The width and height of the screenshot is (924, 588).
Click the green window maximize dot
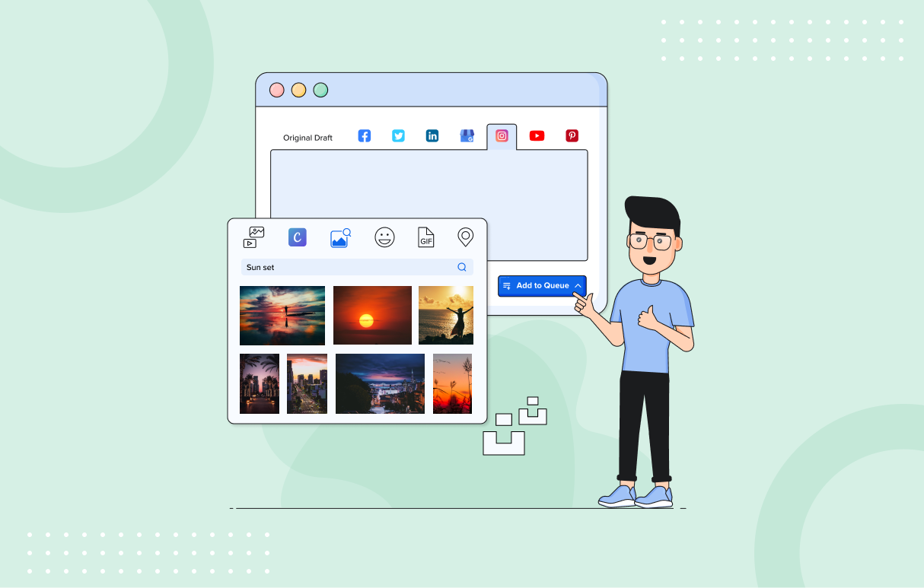coord(320,90)
